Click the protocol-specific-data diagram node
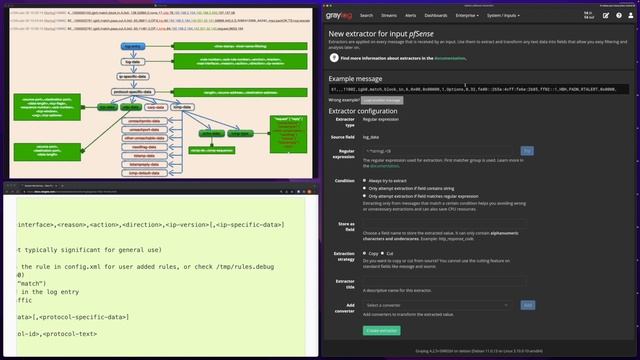This screenshot has width=640, height=360. point(133,92)
